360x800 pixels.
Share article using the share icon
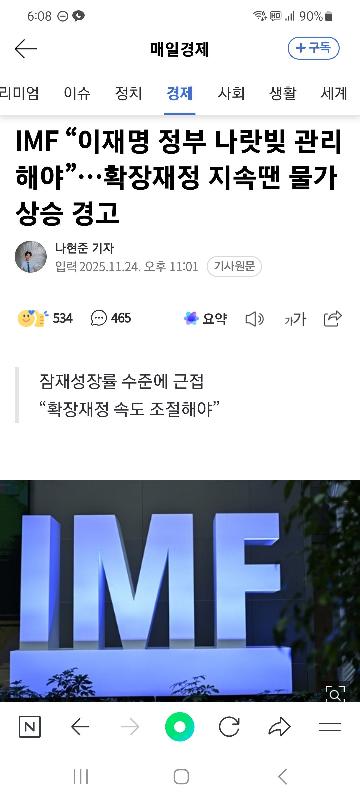tap(332, 318)
